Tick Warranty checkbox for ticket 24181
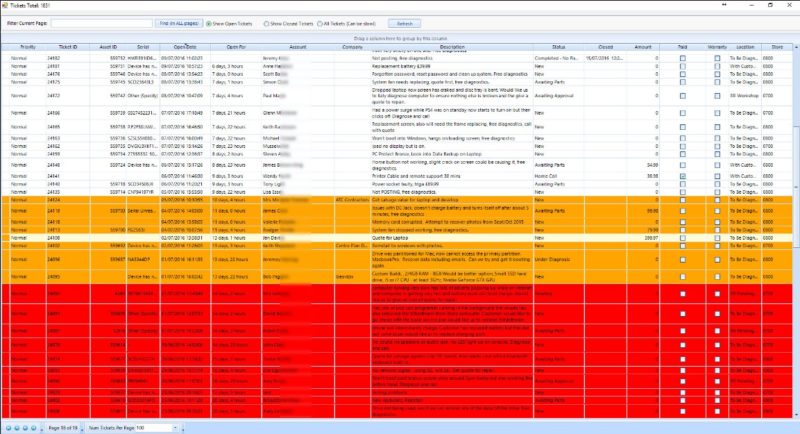Screen dimensions: 800x434 [x=717, y=66]
